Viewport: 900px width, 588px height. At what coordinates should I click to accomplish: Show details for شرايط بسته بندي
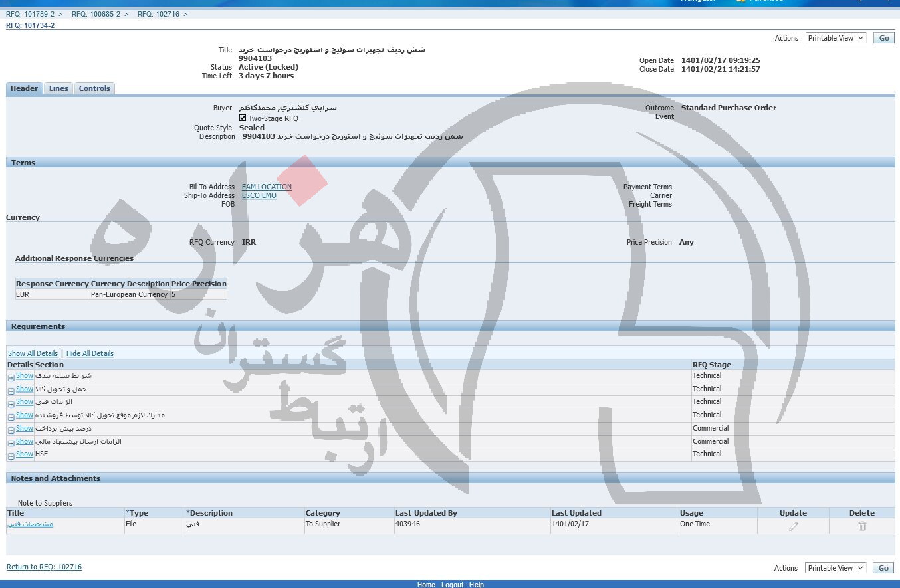click(x=25, y=376)
